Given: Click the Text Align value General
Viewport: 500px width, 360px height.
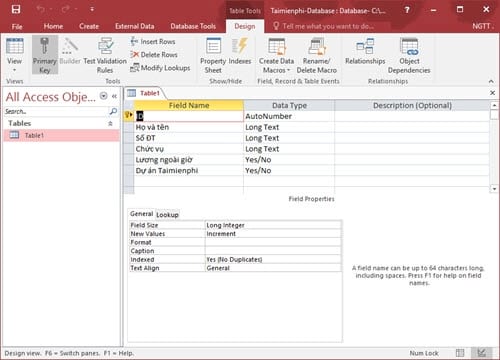Looking at the screenshot, I should (x=273, y=268).
